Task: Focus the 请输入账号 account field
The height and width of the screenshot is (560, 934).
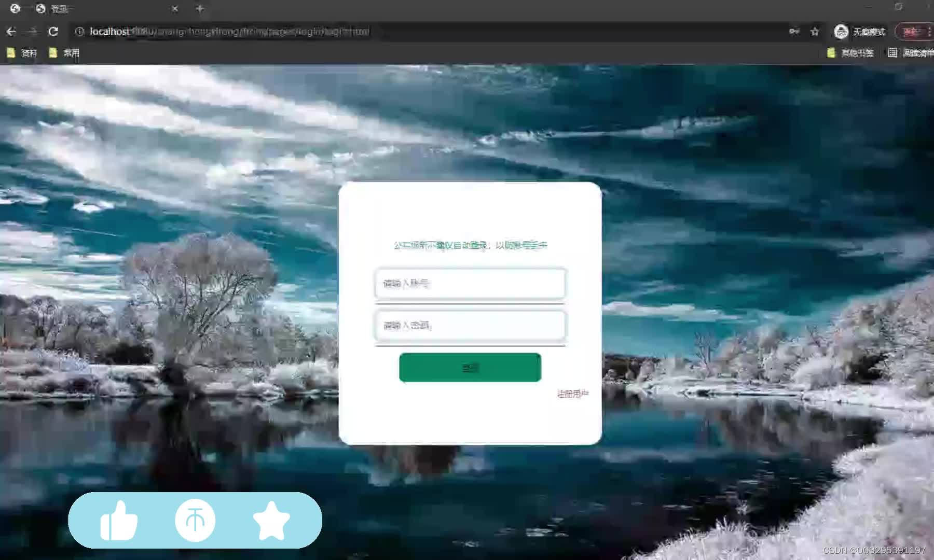Action: tap(470, 283)
